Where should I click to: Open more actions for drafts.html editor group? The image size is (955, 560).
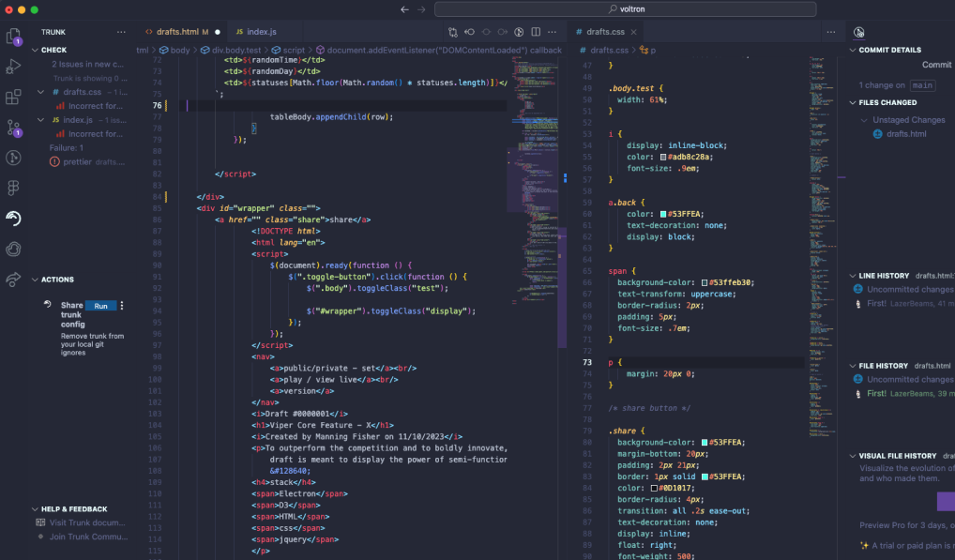(x=552, y=32)
